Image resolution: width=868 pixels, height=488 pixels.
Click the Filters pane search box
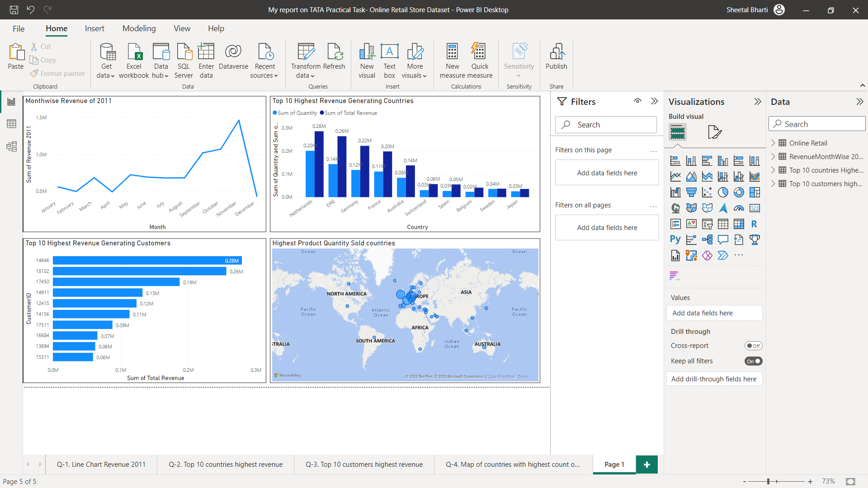coord(606,125)
